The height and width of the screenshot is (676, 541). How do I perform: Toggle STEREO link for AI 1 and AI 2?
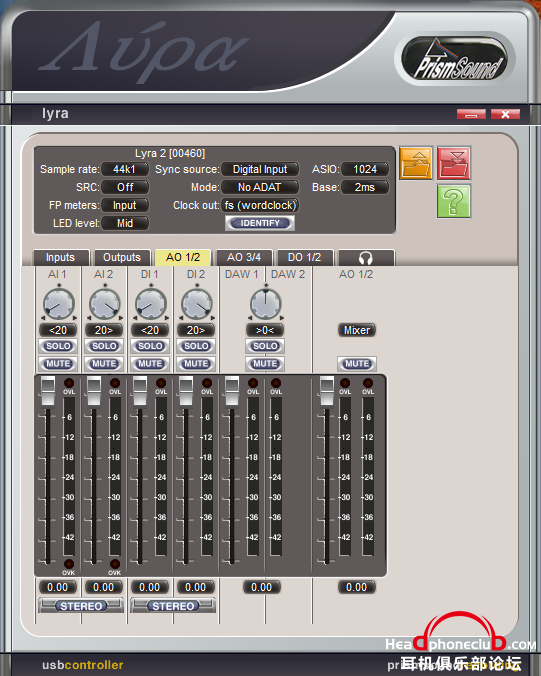point(81,606)
